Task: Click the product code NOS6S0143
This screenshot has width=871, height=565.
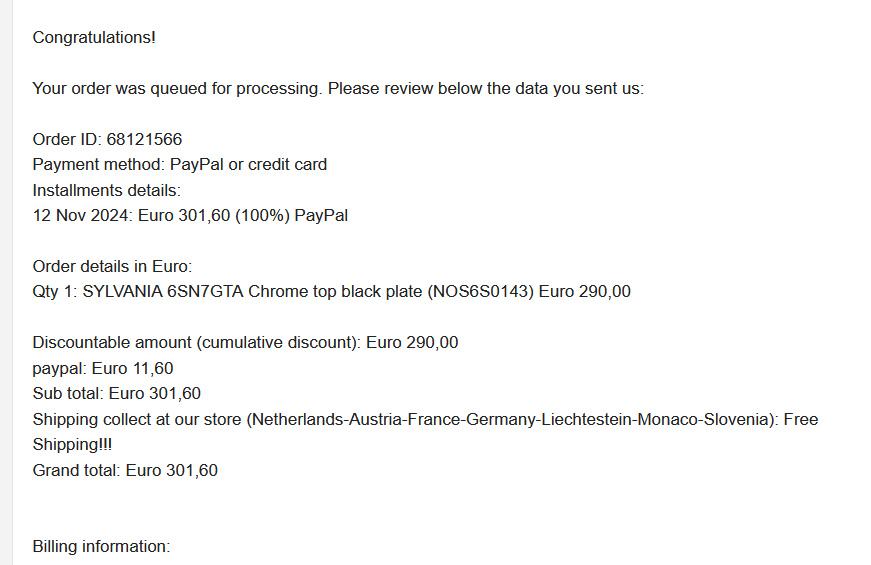Action: 480,292
